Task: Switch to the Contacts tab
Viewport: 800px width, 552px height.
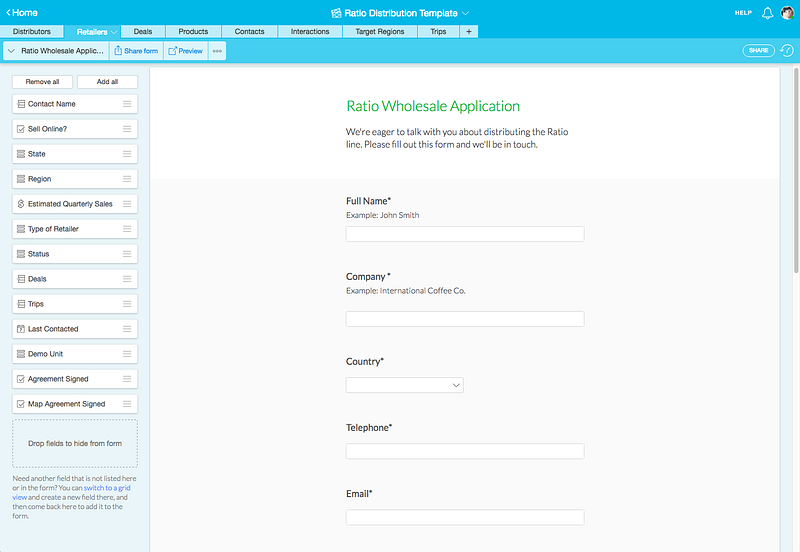Action: tap(249, 32)
